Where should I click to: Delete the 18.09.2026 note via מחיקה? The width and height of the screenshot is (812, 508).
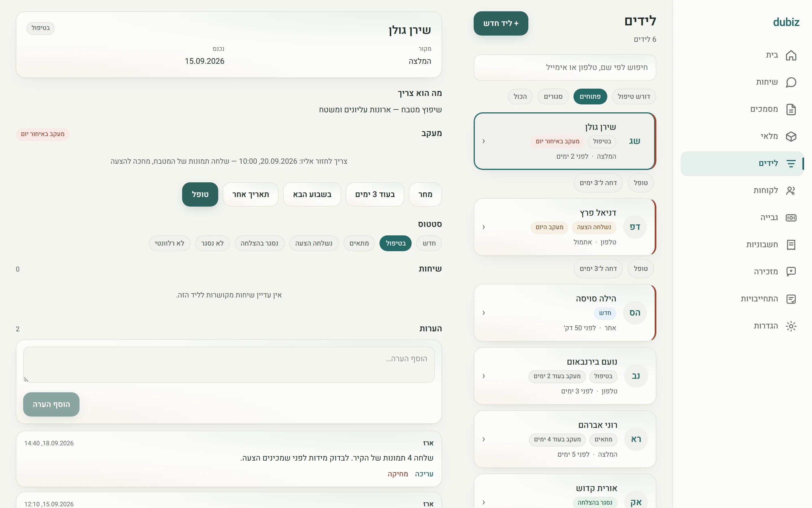pos(398,474)
